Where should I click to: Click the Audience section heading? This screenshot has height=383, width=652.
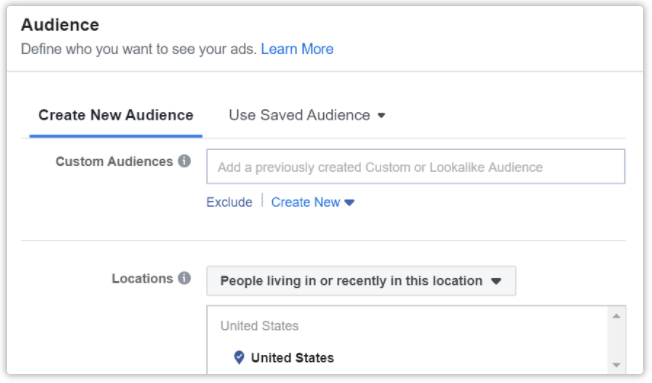pyautogui.click(x=60, y=25)
